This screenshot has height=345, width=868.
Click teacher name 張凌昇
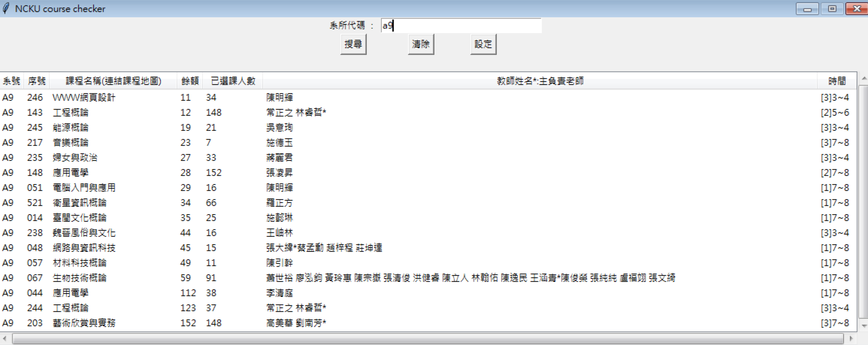tap(279, 172)
